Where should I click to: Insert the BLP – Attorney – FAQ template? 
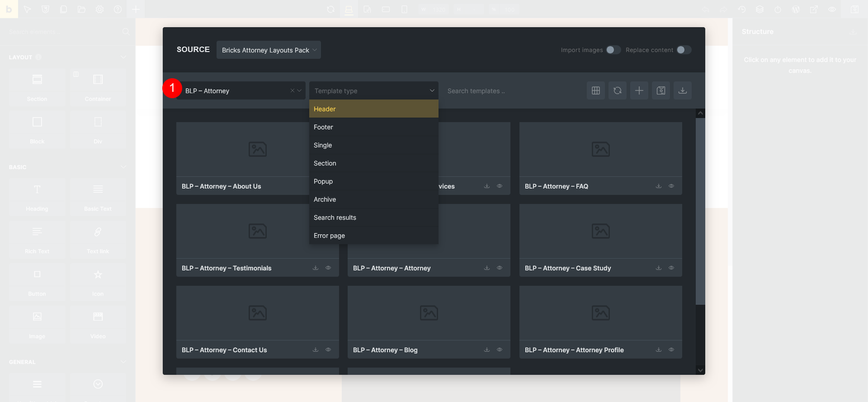[659, 186]
